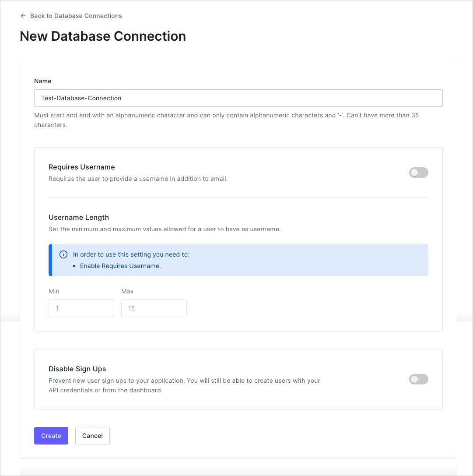Click the Disable Sign Ups heading text
Viewport: 473px width, 476px height.
77,369
